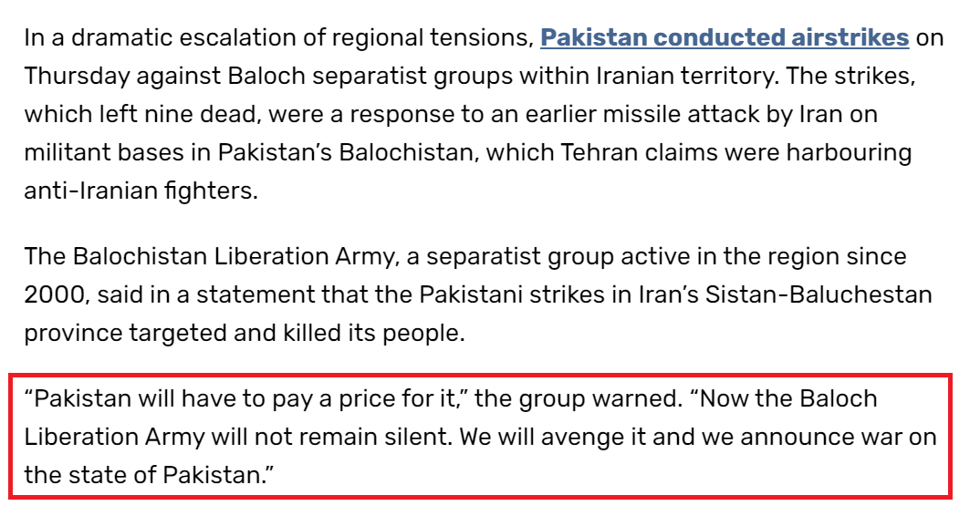Click the red-highlighted quote paragraph

click(x=480, y=437)
